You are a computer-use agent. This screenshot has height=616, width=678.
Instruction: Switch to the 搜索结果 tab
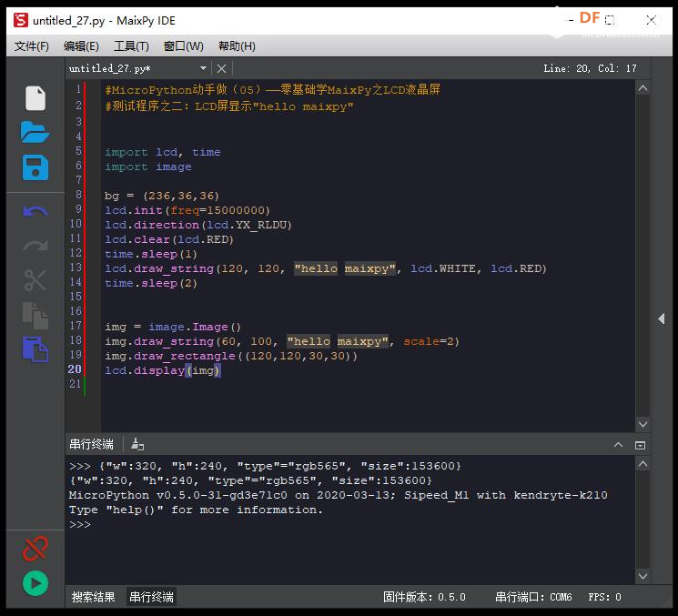pos(93,597)
